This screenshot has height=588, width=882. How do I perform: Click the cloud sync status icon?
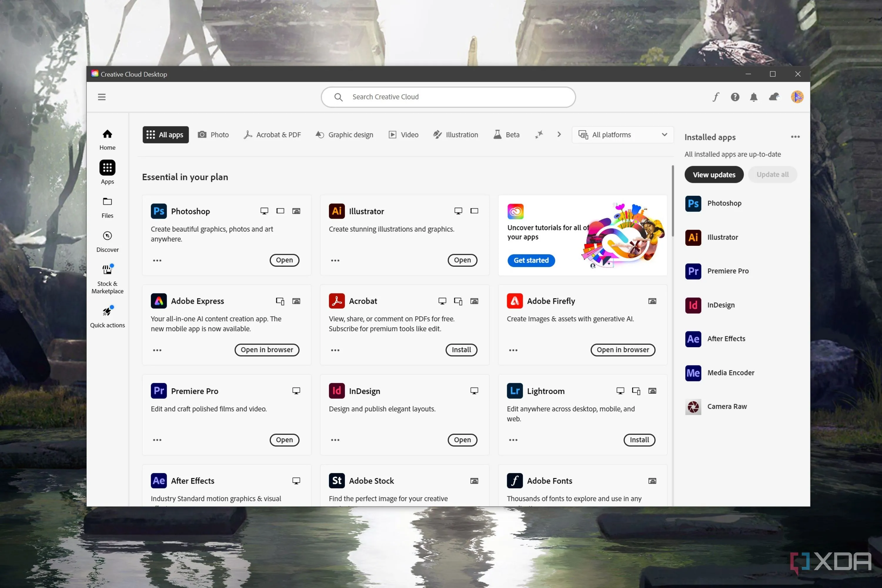[774, 97]
